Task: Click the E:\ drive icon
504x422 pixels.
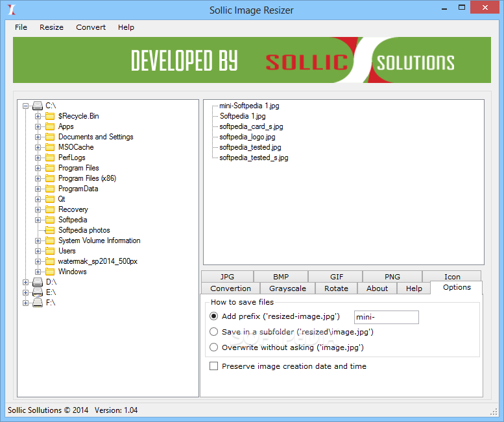Action: tap(38, 292)
